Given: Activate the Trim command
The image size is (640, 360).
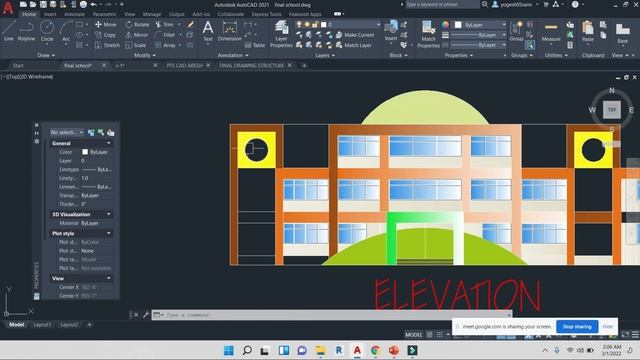Looking at the screenshot, I should click(164, 24).
